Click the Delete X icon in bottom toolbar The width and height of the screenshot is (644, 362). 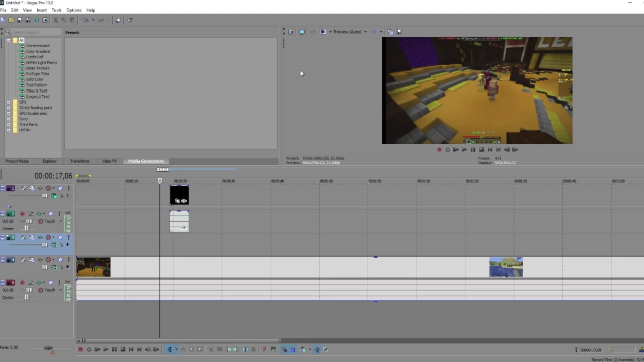pos(211,349)
